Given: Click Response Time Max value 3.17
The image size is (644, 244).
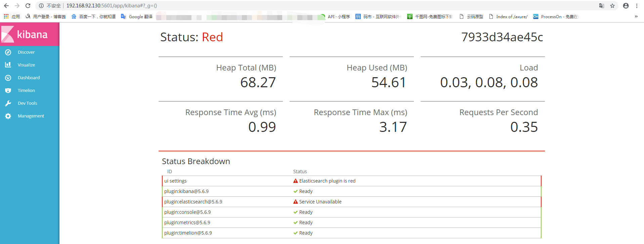Looking at the screenshot, I should pos(393,127).
